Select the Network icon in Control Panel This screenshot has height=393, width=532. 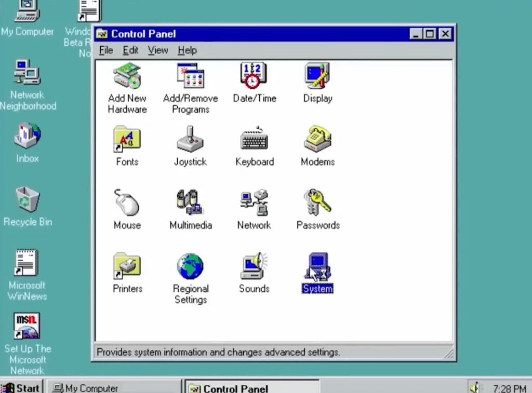[254, 202]
